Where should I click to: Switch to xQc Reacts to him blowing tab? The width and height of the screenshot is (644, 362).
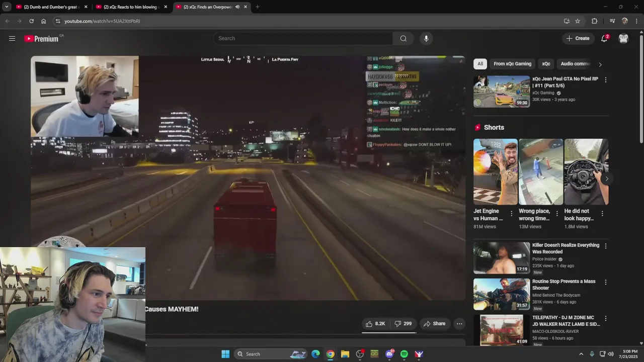pos(132,7)
